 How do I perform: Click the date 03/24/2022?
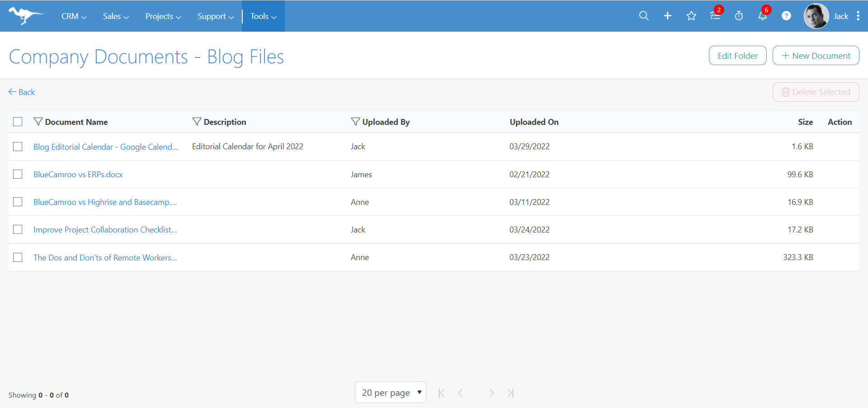529,229
